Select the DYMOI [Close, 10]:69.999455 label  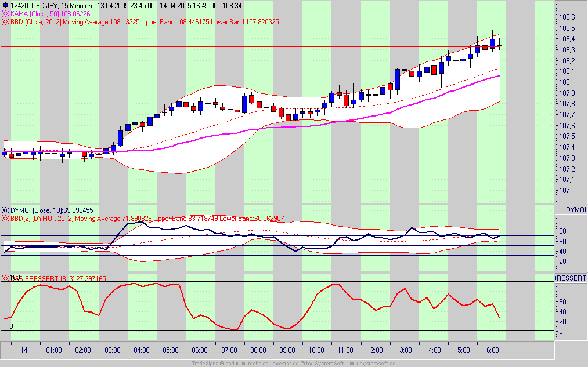52,210
